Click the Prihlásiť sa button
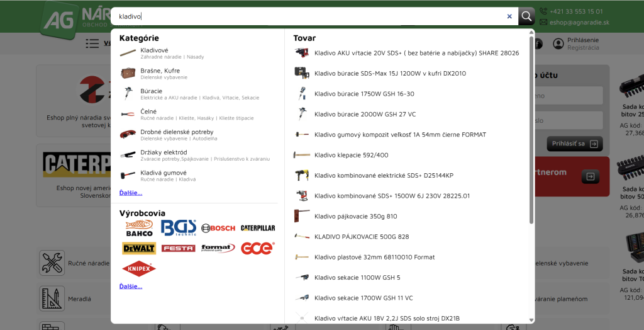This screenshot has width=644, height=330. click(x=575, y=144)
